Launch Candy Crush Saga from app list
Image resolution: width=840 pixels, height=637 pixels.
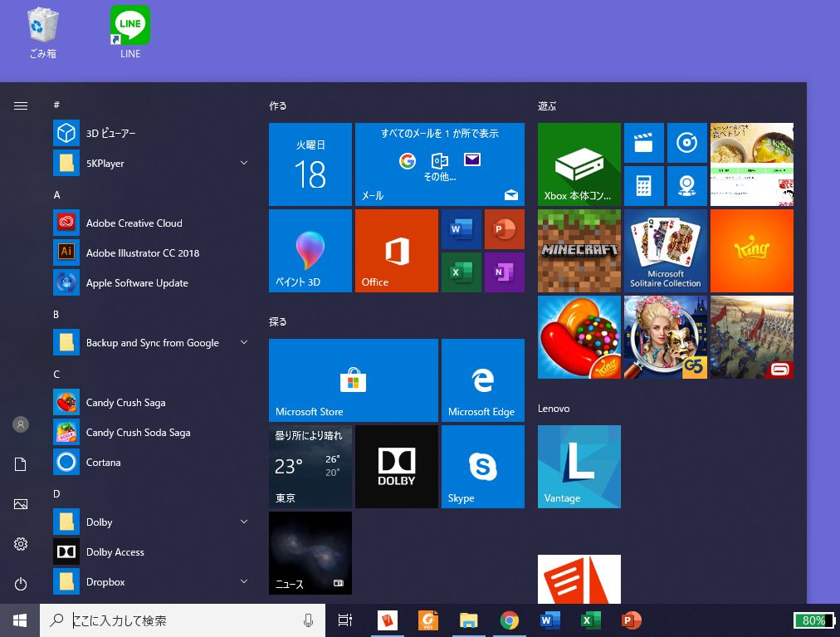click(150, 402)
